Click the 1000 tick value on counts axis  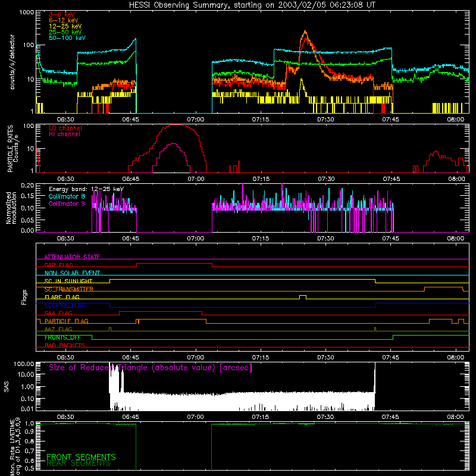coord(27,12)
